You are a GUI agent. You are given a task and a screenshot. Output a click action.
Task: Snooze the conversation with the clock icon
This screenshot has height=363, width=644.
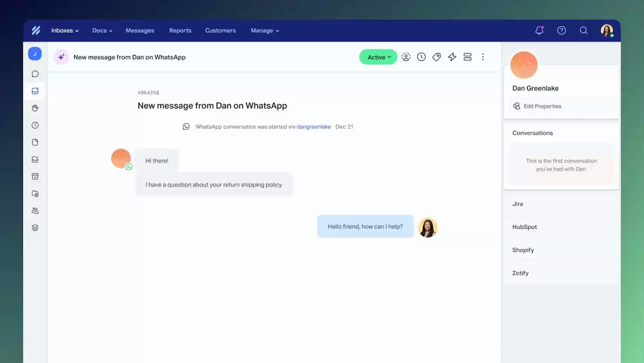point(421,57)
